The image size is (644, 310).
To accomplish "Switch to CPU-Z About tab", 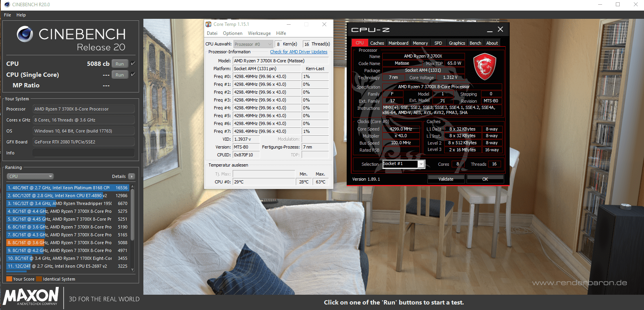I will coord(492,43).
